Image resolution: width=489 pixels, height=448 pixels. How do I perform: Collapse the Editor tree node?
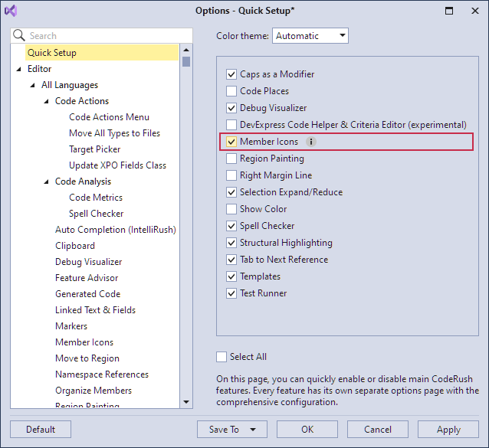(x=18, y=69)
